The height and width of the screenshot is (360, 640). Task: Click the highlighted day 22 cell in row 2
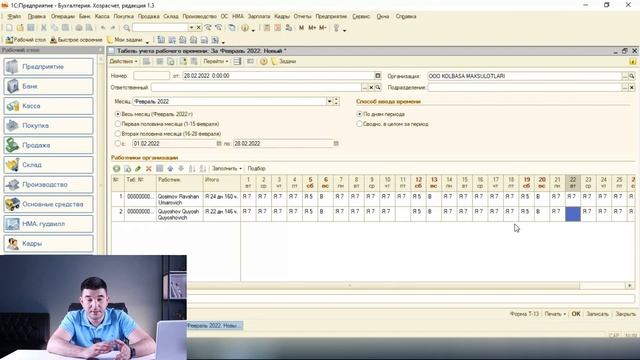point(573,214)
